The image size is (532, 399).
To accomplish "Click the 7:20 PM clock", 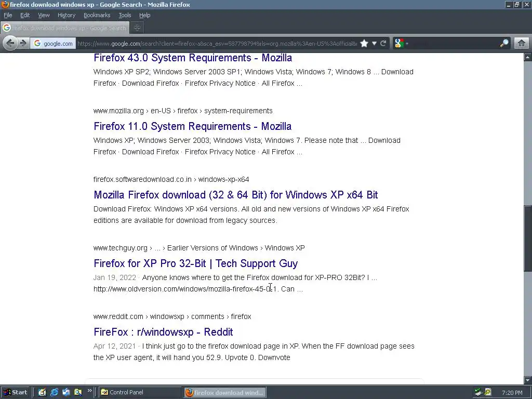I will pos(512,393).
